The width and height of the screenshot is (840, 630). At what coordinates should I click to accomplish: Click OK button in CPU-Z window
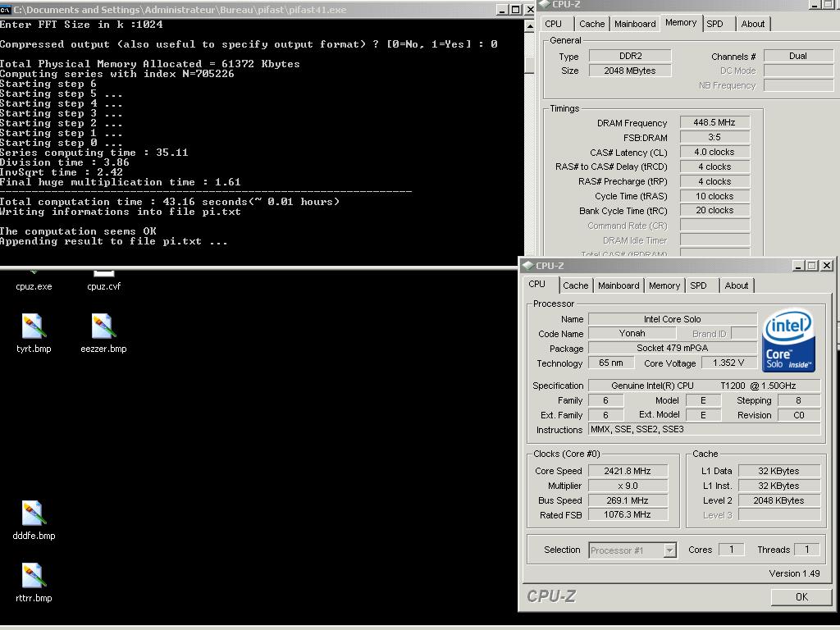pyautogui.click(x=801, y=597)
